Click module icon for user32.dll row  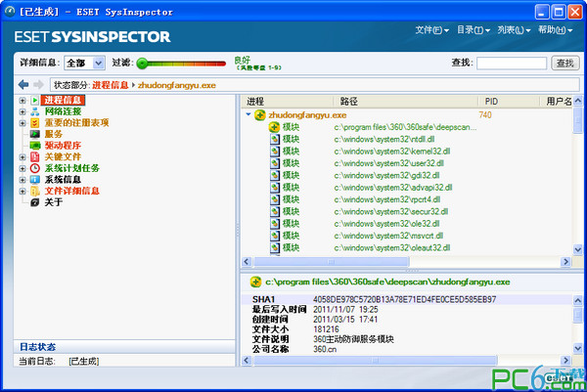pyautogui.click(x=275, y=163)
